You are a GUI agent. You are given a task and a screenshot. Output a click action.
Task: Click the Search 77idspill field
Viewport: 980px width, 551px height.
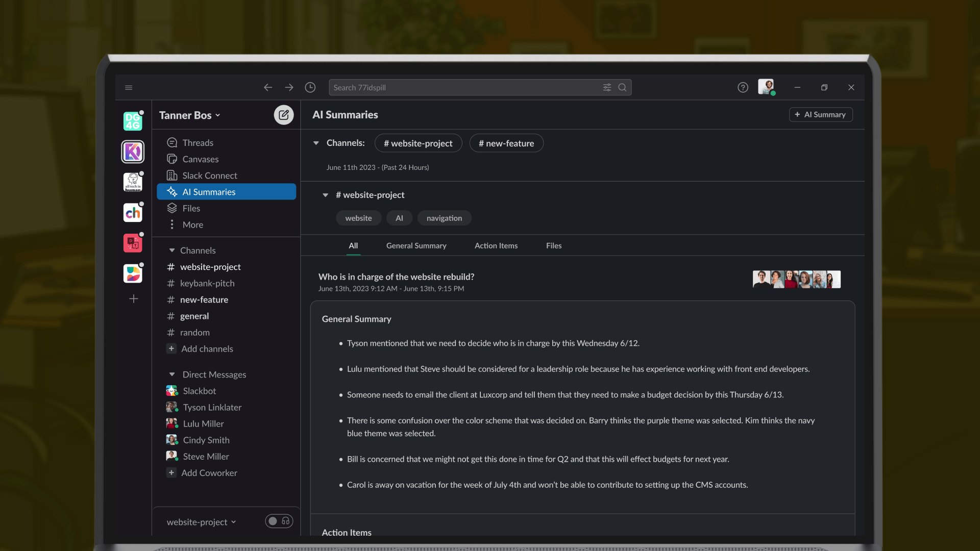[x=480, y=88]
